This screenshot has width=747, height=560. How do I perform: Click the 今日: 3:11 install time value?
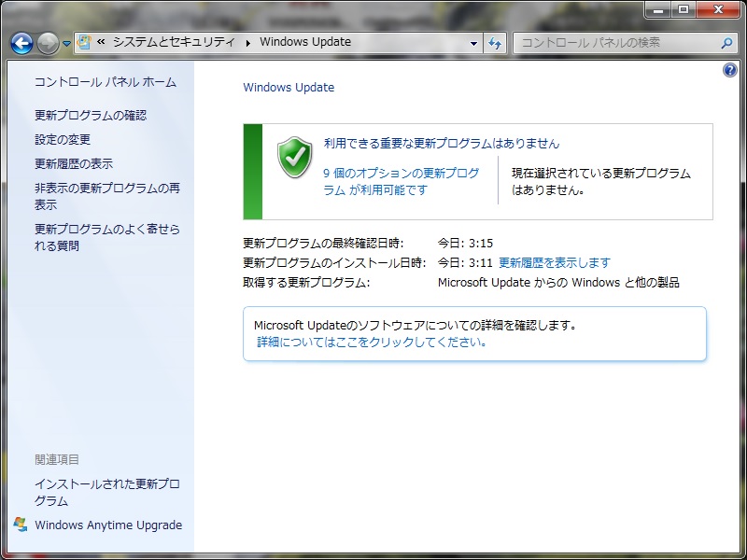[465, 262]
